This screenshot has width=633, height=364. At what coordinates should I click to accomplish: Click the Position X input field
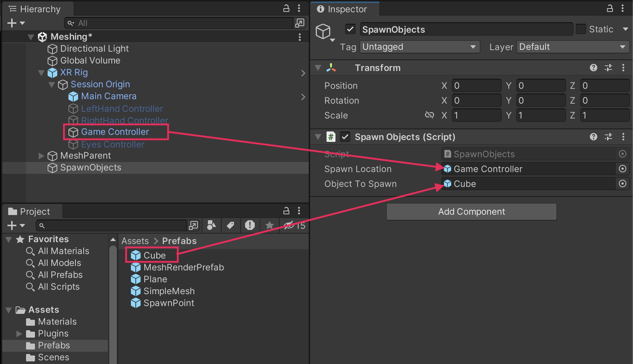click(x=476, y=86)
